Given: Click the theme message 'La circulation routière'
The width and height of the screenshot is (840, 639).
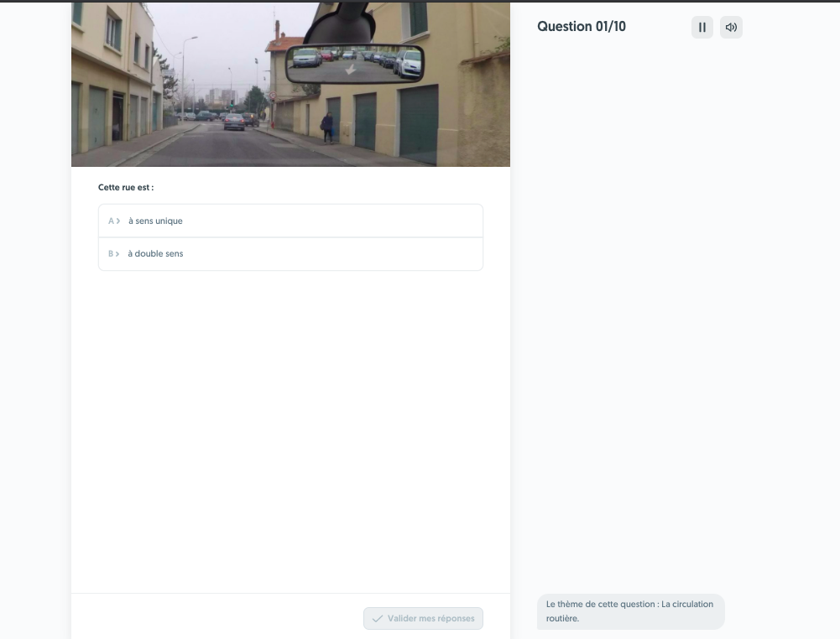Looking at the screenshot, I should tap(630, 611).
